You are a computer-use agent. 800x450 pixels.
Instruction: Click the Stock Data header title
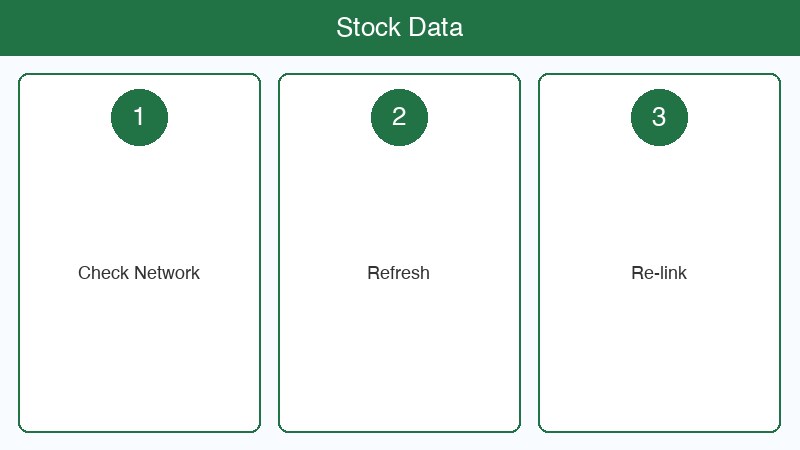[399, 27]
